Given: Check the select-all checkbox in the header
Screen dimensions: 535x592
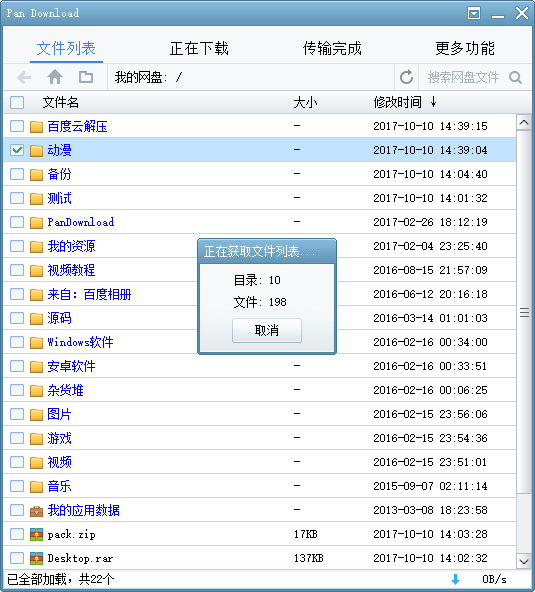Looking at the screenshot, I should pyautogui.click(x=17, y=102).
